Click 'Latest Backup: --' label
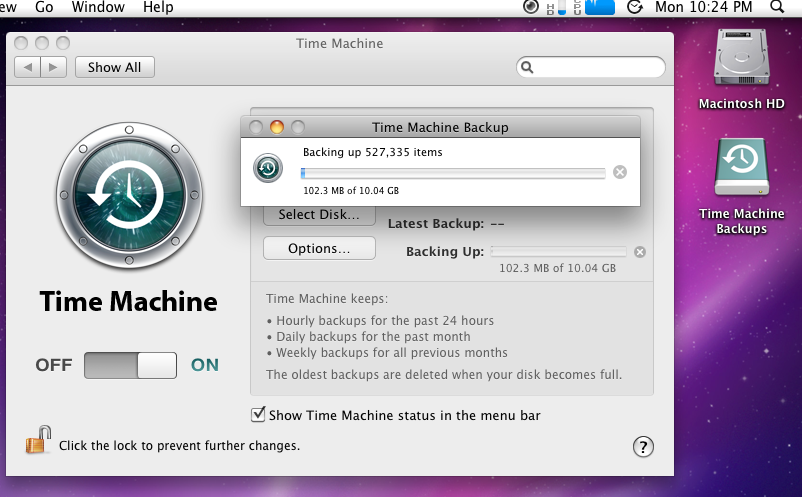 click(x=446, y=224)
